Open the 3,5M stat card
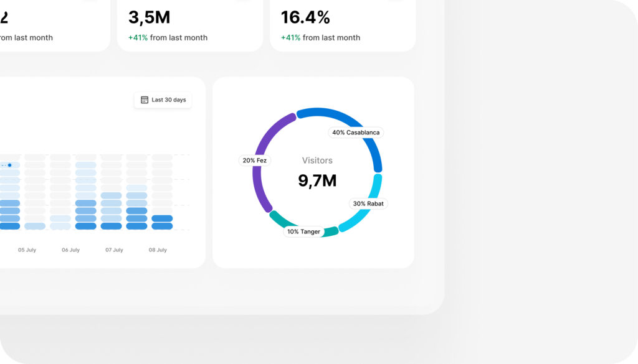The height and width of the screenshot is (364, 638). [x=190, y=25]
